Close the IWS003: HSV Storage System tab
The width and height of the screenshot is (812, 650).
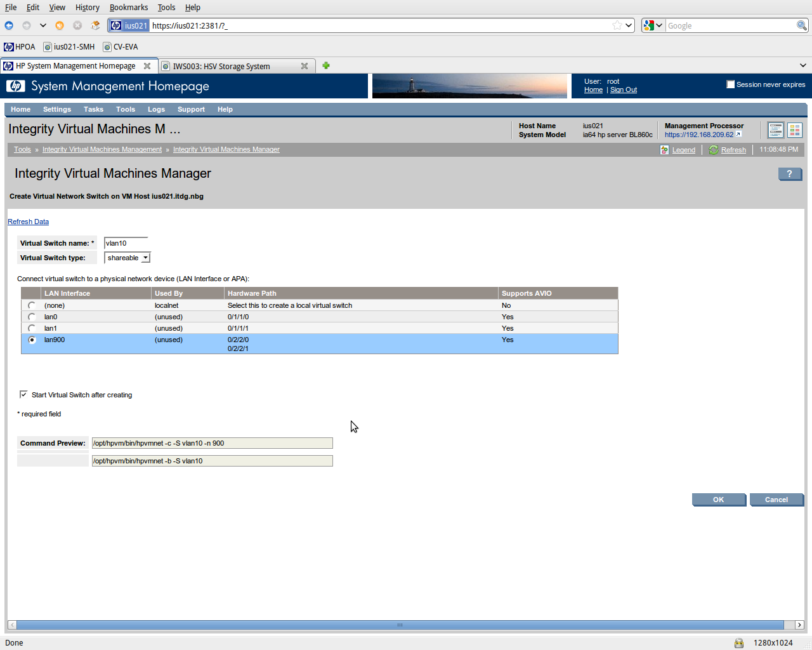(304, 66)
